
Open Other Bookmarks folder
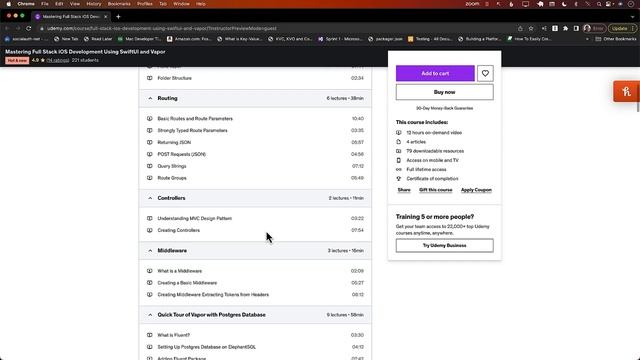coord(616,39)
